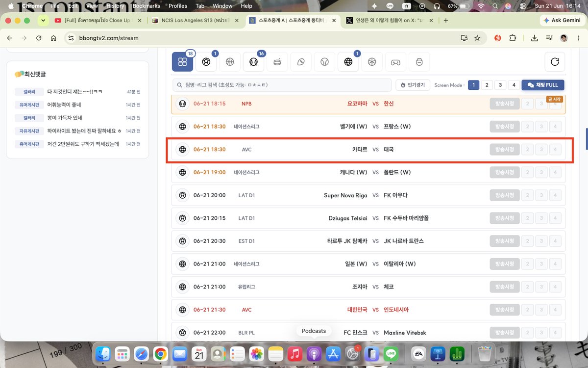Click the globe icon on 조지아 vs 체코 row
The width and height of the screenshot is (588, 368).
(x=183, y=287)
